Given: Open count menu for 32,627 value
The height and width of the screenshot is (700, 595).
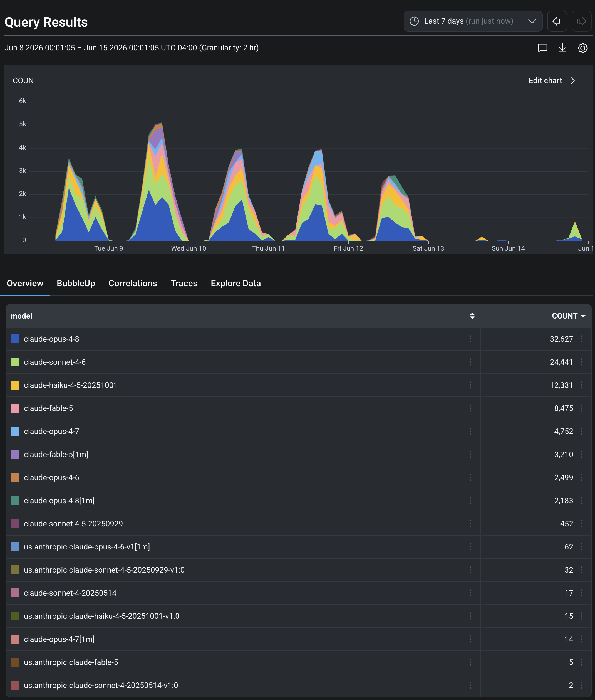Looking at the screenshot, I should pyautogui.click(x=581, y=339).
